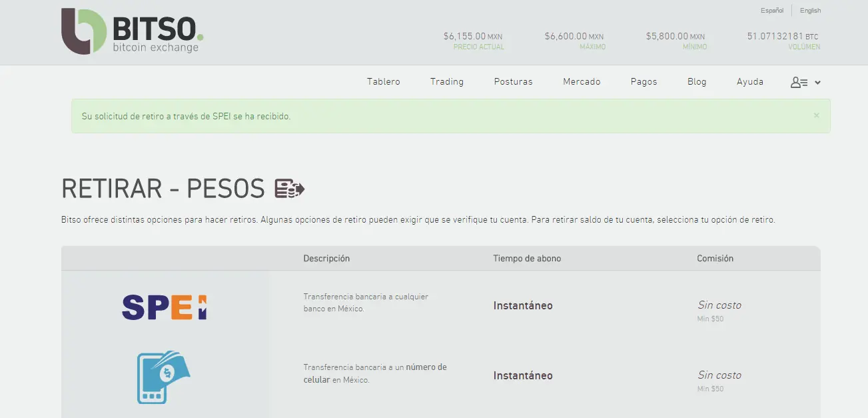Open the Posturas section
This screenshot has height=418, width=868.
(x=513, y=81)
